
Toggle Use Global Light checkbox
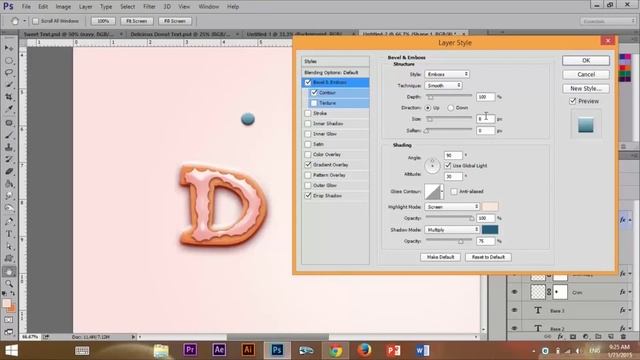point(448,165)
